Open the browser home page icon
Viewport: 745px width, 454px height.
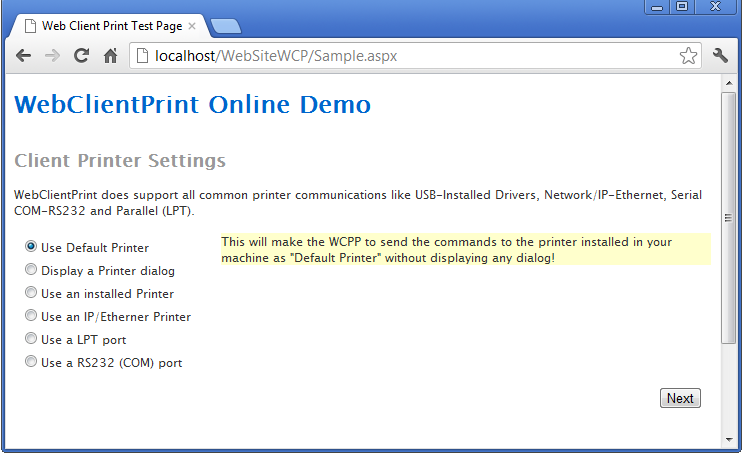click(x=110, y=56)
